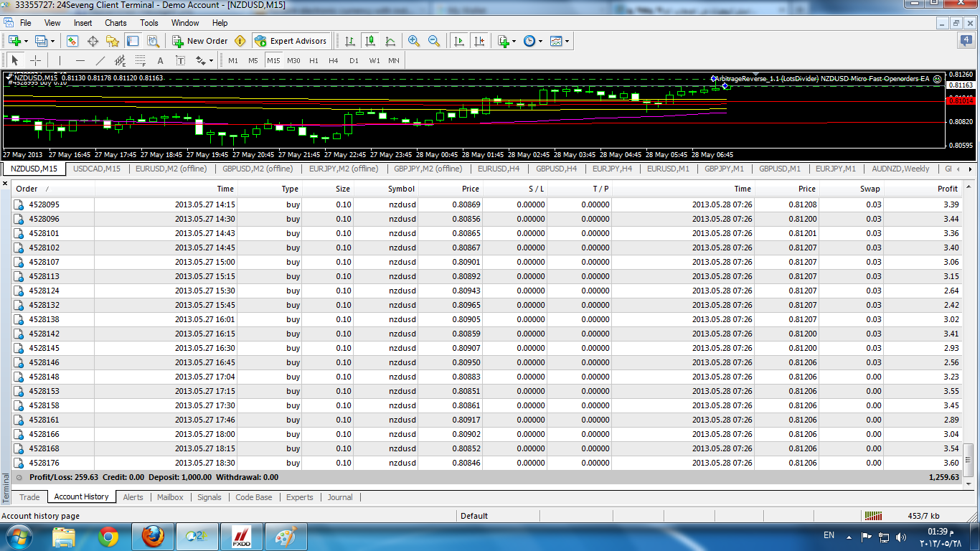Viewport: 980px width, 551px height.
Task: Toggle the Market Watch window
Action: point(72,41)
